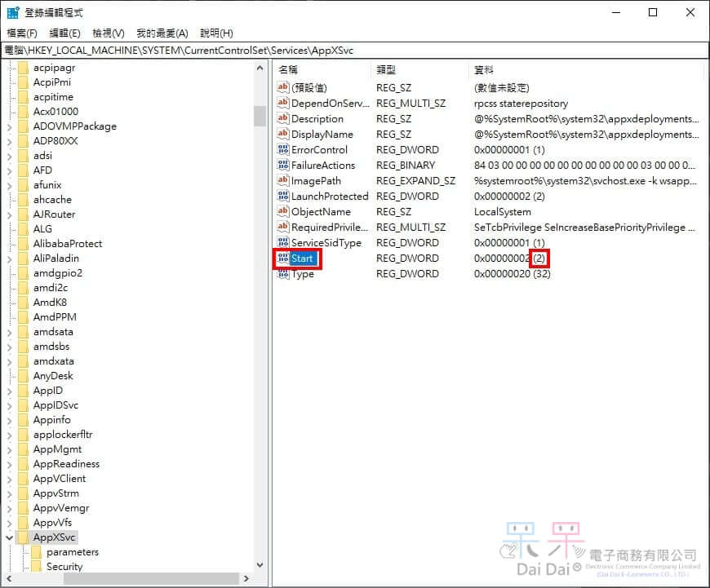
Task: Select the DependOnService multi-string icon
Action: click(283, 104)
